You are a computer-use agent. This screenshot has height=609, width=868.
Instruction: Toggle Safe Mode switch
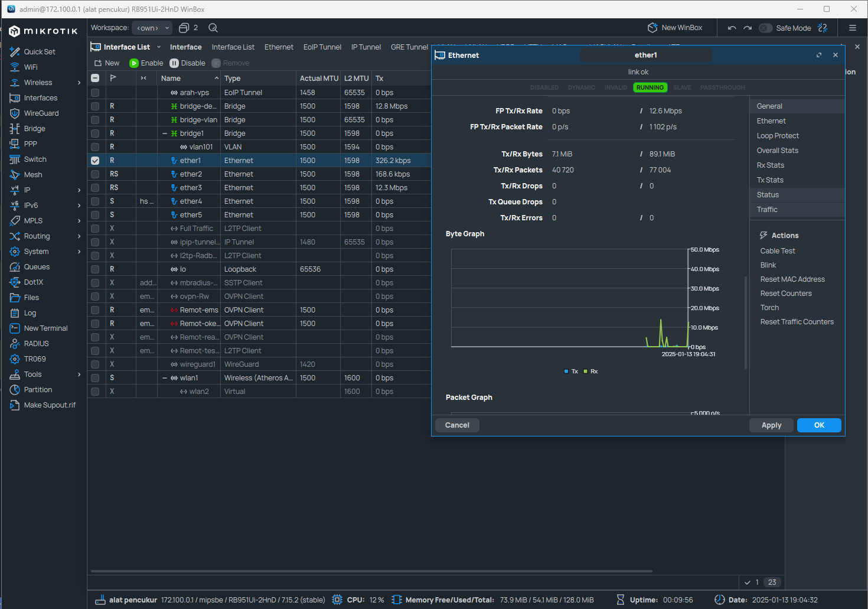[766, 28]
